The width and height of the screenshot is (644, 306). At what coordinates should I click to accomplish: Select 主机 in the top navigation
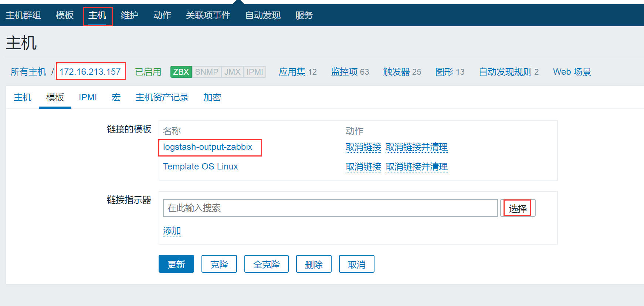pos(97,15)
